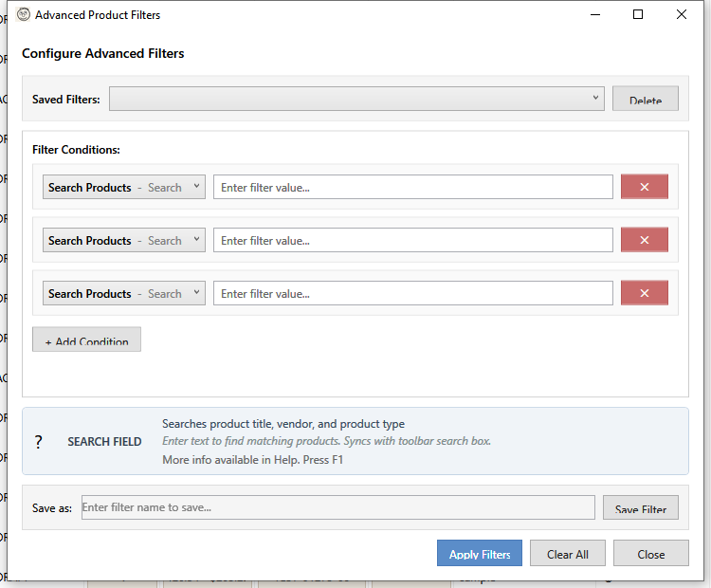This screenshot has height=588, width=711.
Task: Click the Save as filter name field
Action: 337,507
